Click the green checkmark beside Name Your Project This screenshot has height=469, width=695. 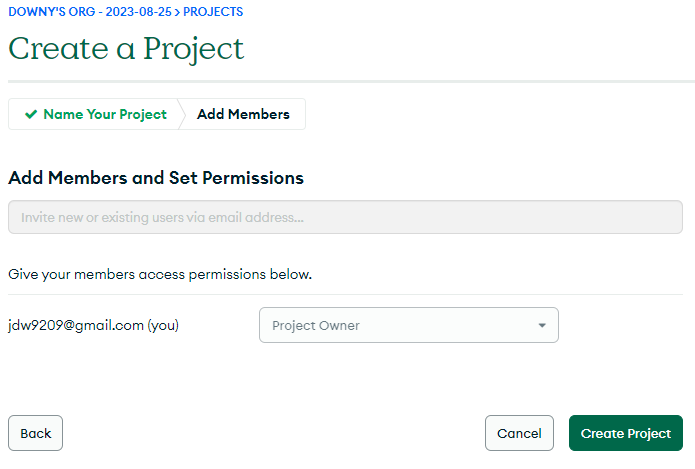point(31,114)
